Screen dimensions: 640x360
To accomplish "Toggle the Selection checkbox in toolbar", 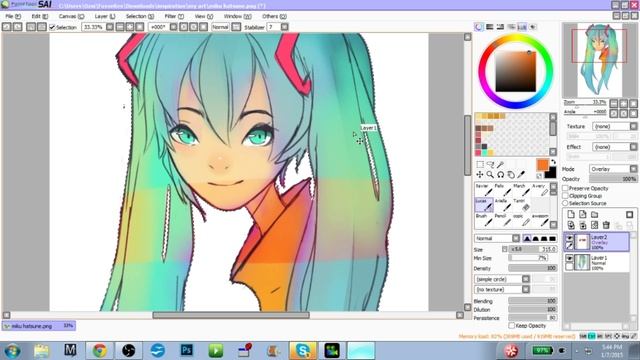I will click(x=52, y=27).
